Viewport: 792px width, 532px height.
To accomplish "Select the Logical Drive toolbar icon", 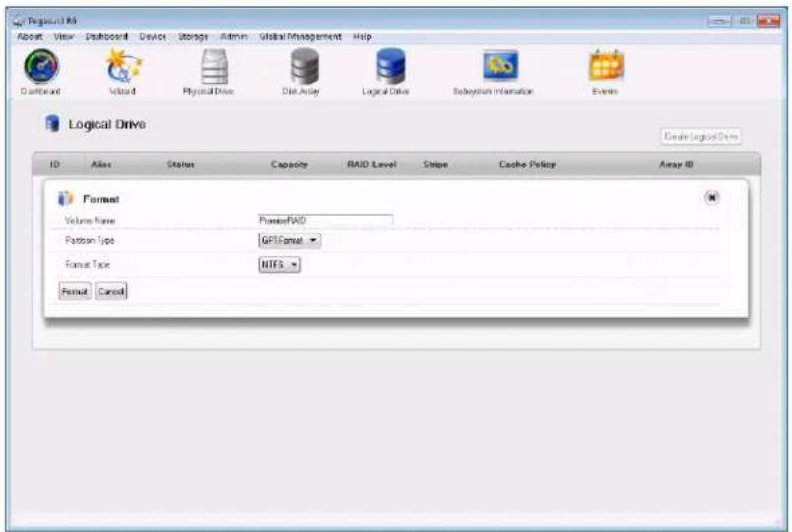I will [x=390, y=66].
